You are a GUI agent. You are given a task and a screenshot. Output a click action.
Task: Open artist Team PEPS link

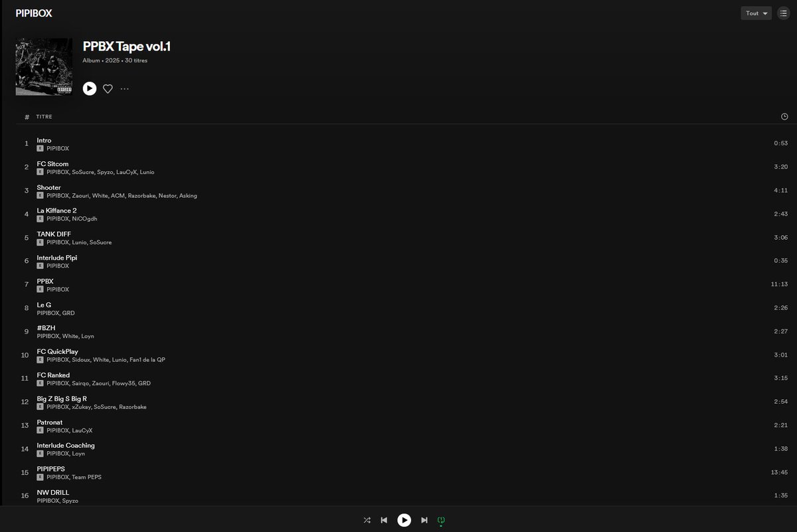pos(86,477)
